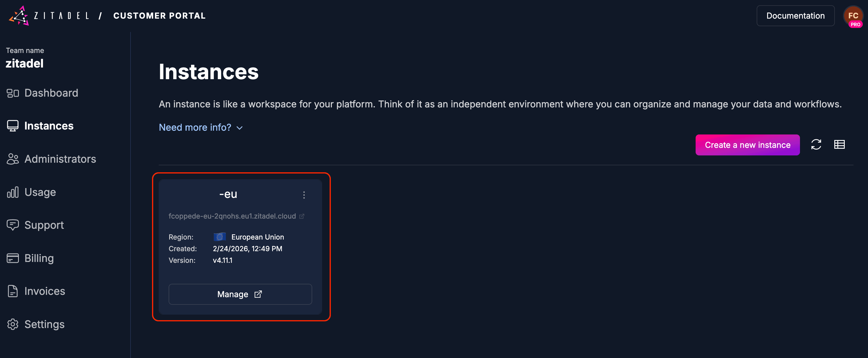Open the three-dot menu on the -eu instance
The image size is (868, 358).
[303, 195]
